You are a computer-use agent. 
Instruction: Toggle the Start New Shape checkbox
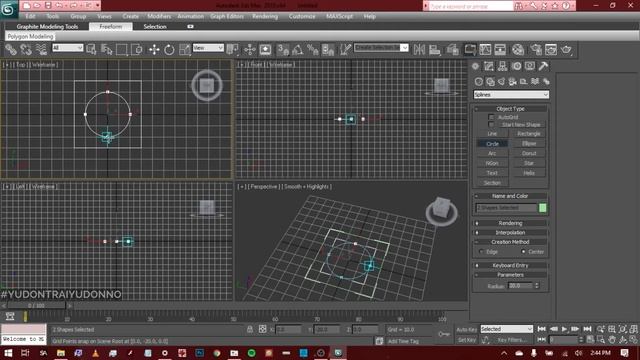(x=491, y=124)
